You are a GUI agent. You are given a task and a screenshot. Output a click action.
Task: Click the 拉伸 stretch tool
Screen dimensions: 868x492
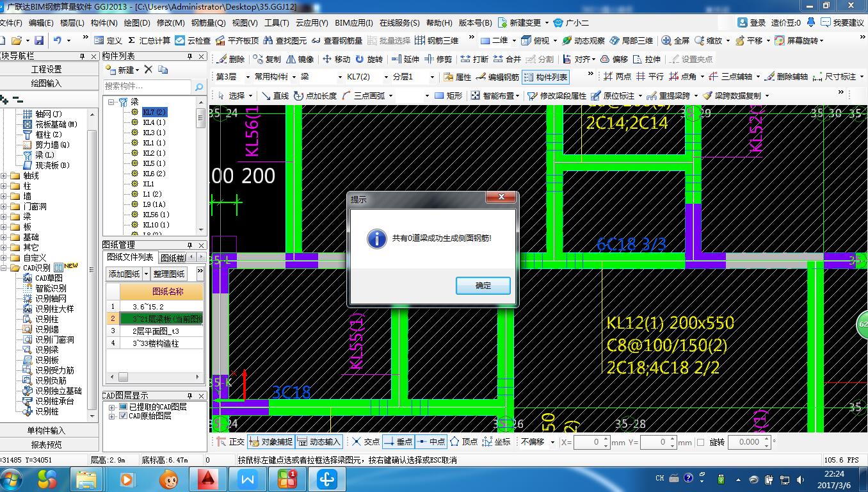647,59
